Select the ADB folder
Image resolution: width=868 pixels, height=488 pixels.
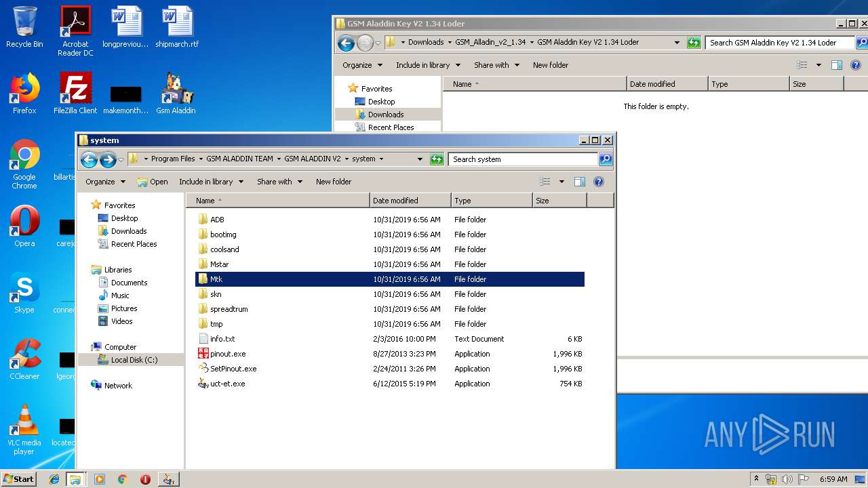tap(390, 220)
